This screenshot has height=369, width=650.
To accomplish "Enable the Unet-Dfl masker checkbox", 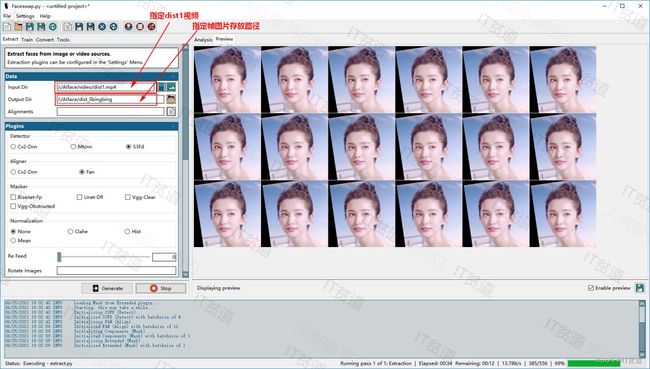I will tap(90, 197).
